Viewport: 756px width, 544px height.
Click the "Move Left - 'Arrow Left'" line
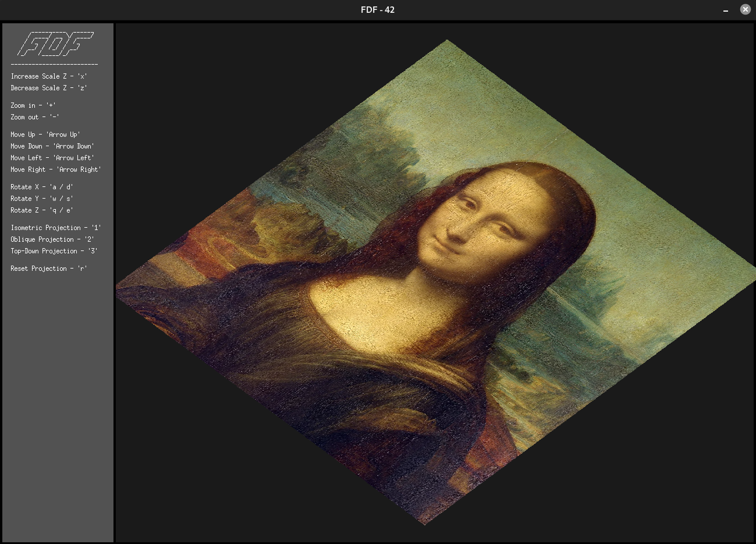pos(52,158)
